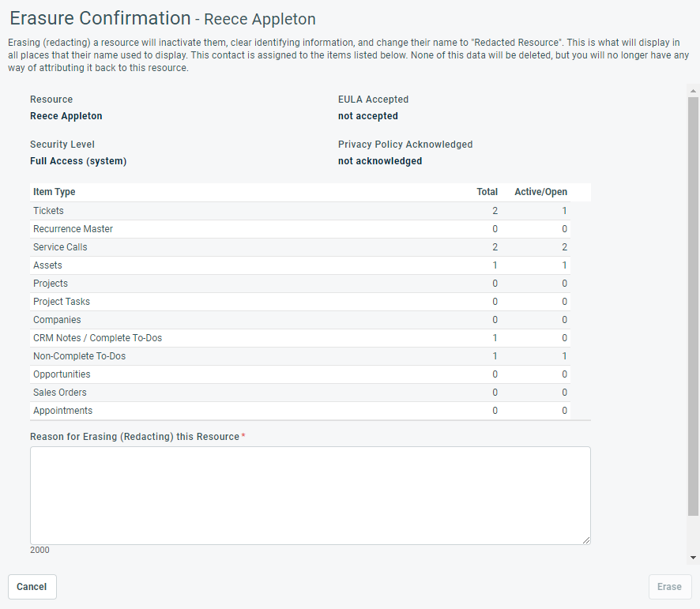This screenshot has height=609, width=700.
Task: Click the scrollbar up arrow
Action: point(693,91)
